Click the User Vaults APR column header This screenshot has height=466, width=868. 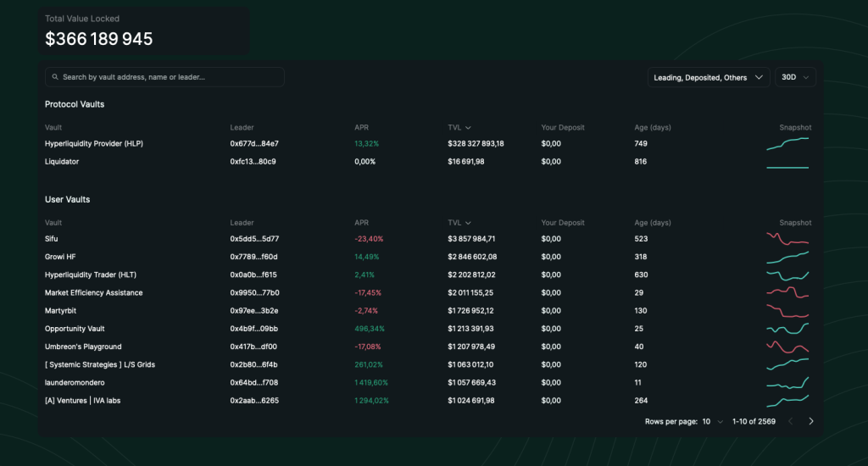361,223
